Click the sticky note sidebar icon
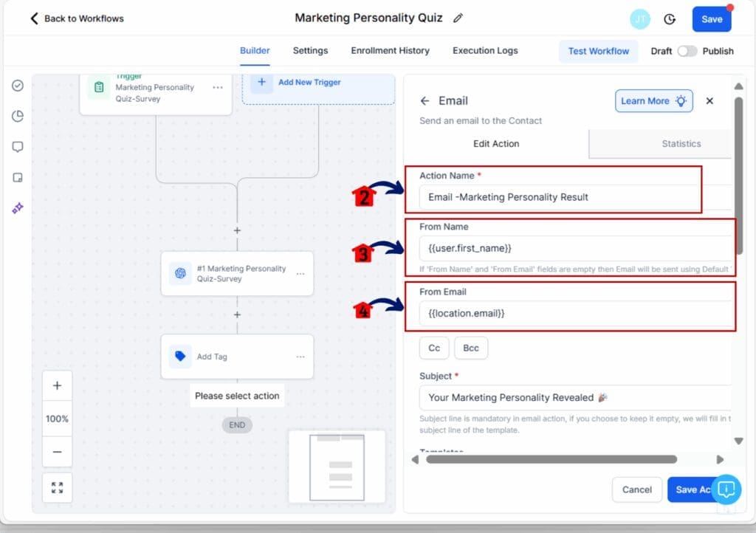The height and width of the screenshot is (533, 756). point(18,178)
